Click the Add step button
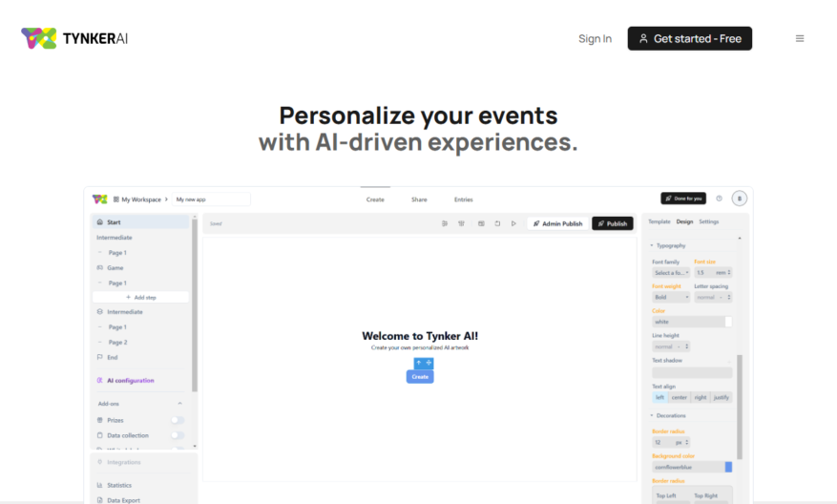 coord(141,298)
